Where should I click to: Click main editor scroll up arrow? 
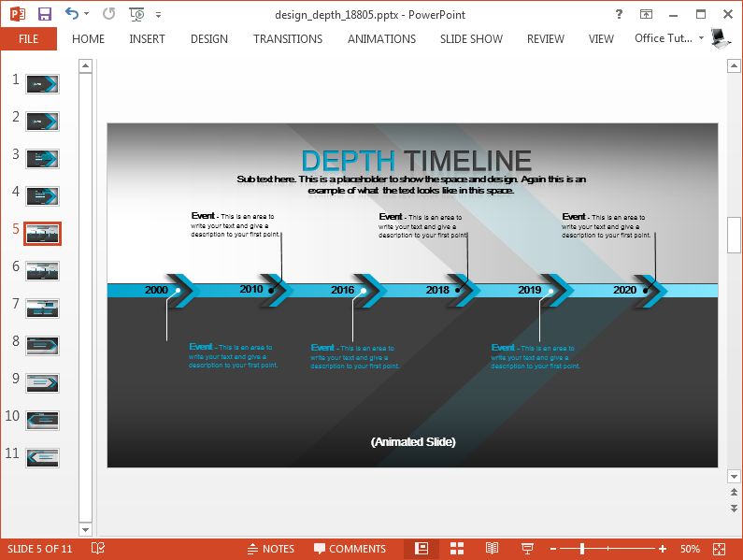point(734,65)
